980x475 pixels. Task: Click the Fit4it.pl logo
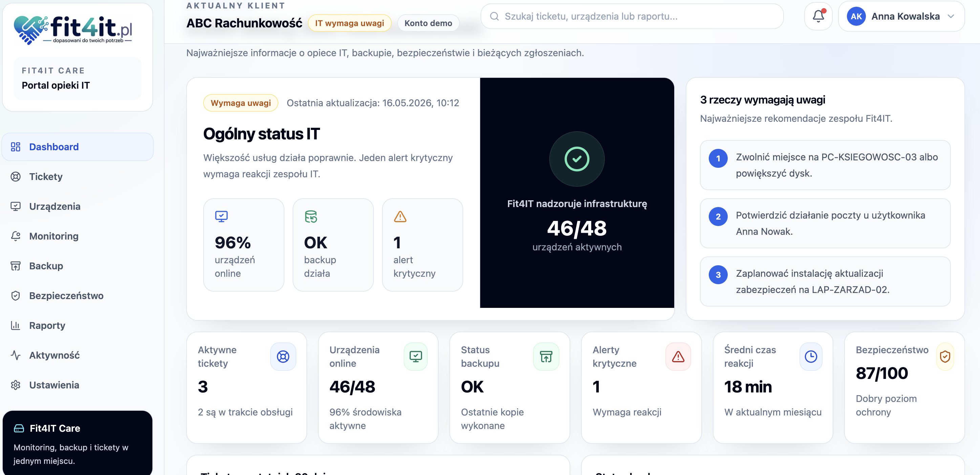(73, 30)
